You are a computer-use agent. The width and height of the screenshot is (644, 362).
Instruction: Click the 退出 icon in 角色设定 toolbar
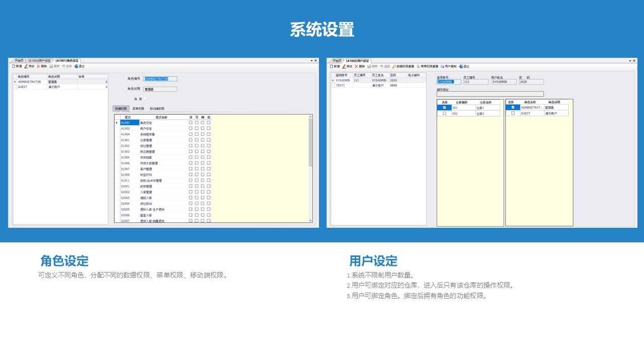click(76, 66)
